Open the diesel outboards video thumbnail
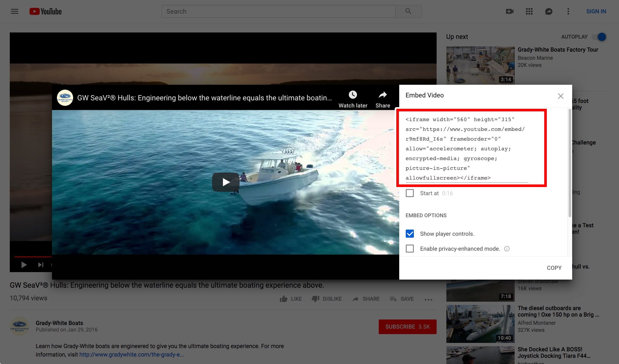 [x=480, y=324]
